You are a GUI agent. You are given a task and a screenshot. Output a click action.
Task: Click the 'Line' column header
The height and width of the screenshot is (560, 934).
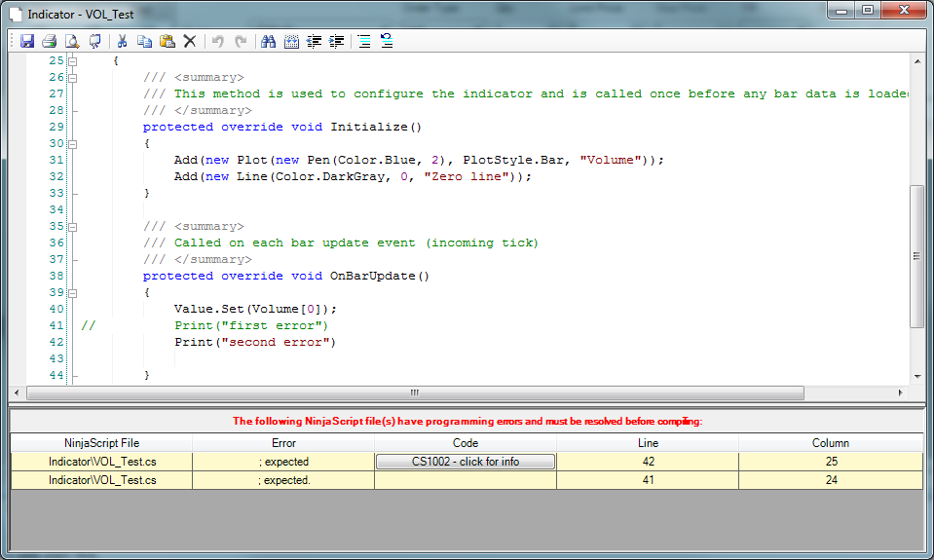coord(647,443)
